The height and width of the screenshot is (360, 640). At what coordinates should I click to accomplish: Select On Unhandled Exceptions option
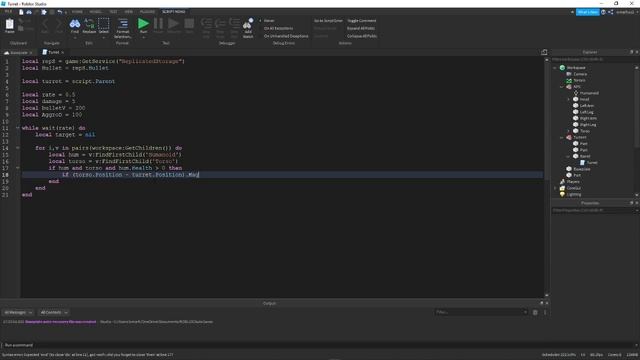[286, 36]
